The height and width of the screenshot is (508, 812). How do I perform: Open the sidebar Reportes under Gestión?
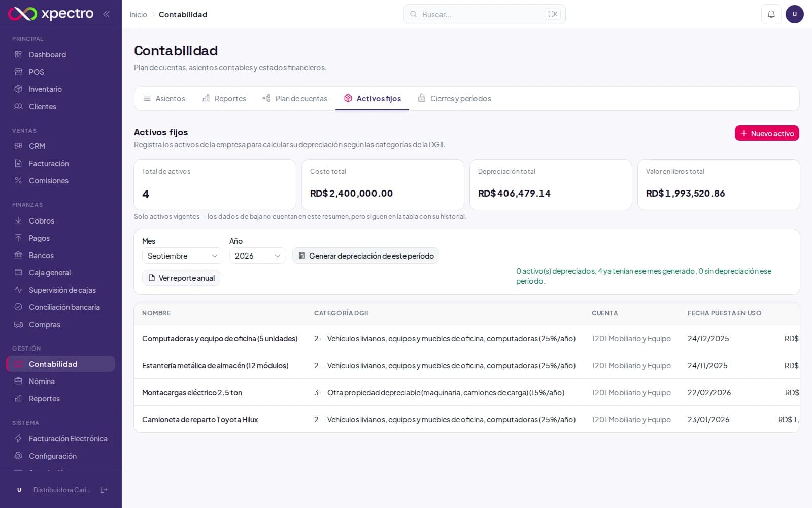coord(61,398)
